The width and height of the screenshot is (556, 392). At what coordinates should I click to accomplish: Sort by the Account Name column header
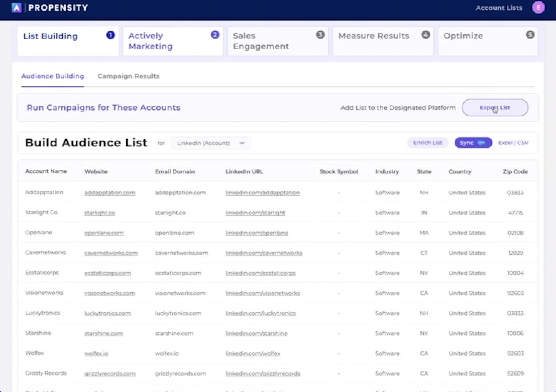click(x=46, y=171)
